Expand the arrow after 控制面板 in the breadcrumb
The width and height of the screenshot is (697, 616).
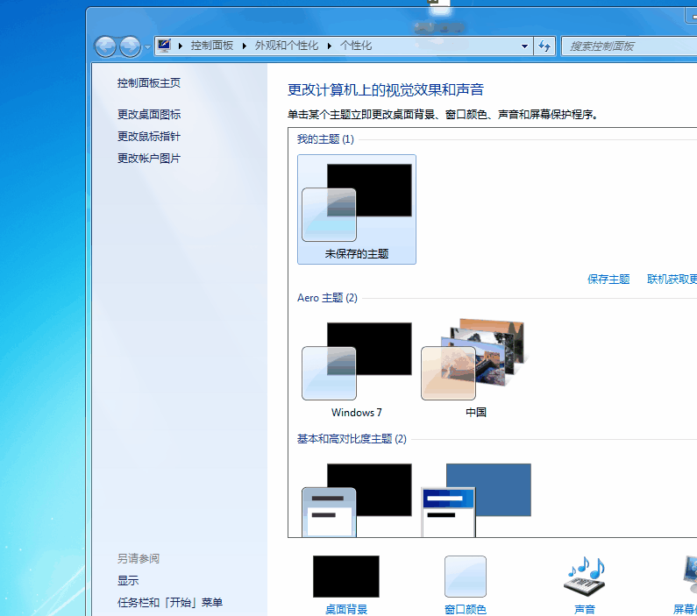click(245, 46)
